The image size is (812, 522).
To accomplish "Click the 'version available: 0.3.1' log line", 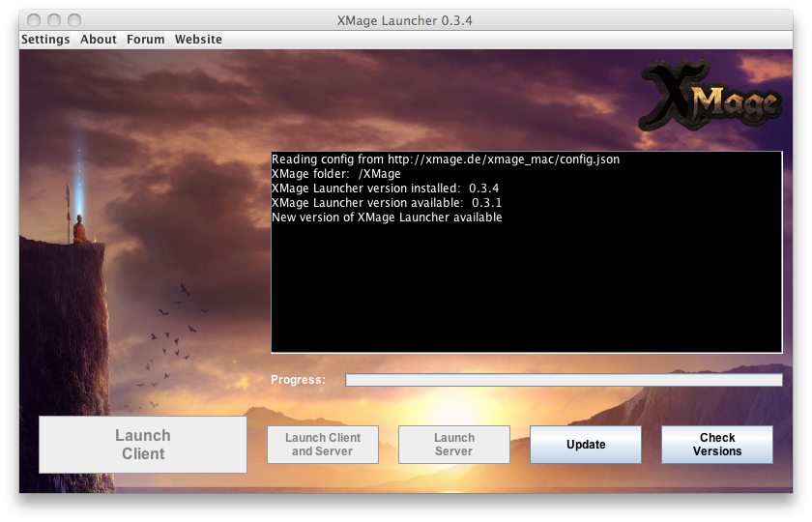I will (x=387, y=203).
